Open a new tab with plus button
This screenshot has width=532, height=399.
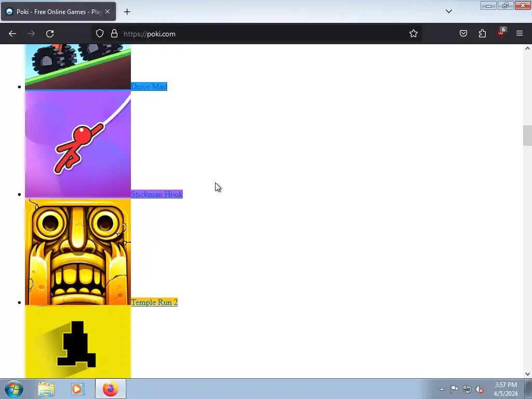click(x=127, y=12)
